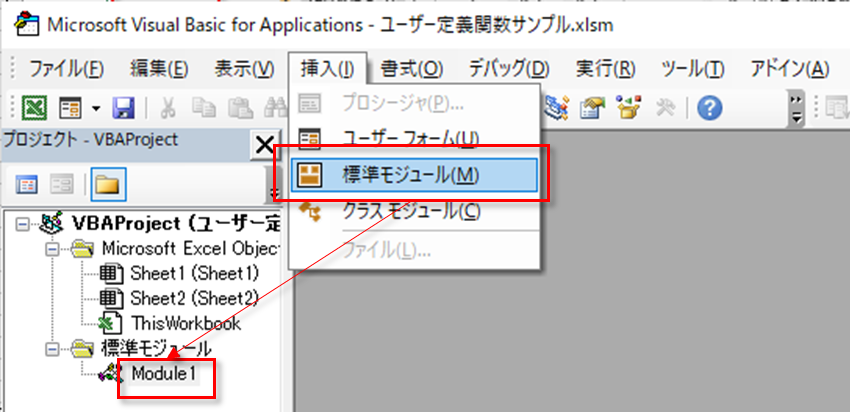Image resolution: width=850 pixels, height=412 pixels.
Task: Collapse the 標準モジュール folder node
Action: point(52,349)
